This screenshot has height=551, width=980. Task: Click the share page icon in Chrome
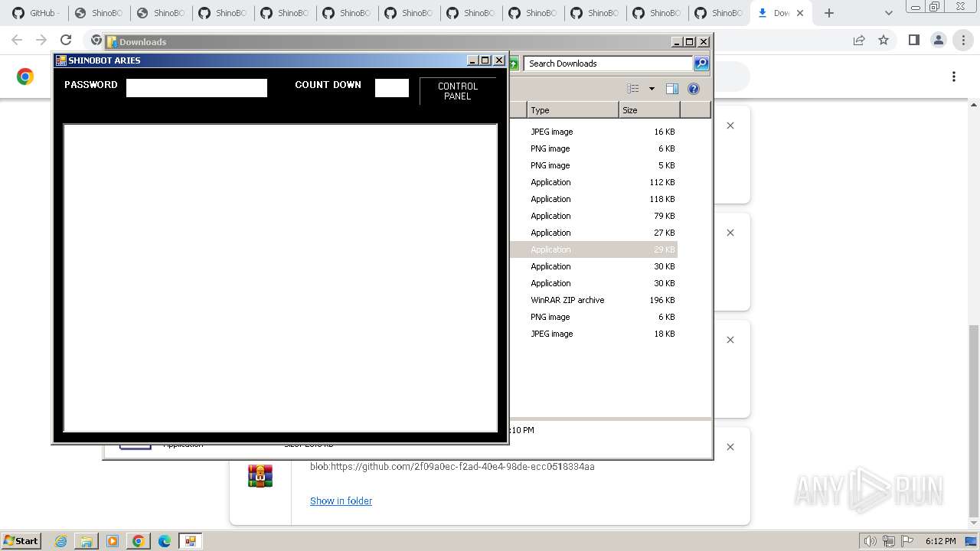click(x=859, y=41)
